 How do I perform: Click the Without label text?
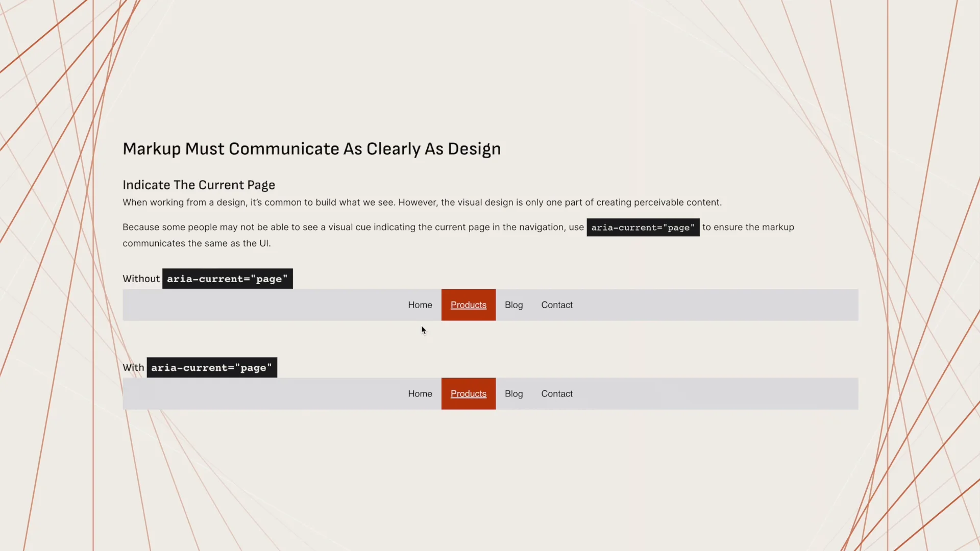(141, 279)
